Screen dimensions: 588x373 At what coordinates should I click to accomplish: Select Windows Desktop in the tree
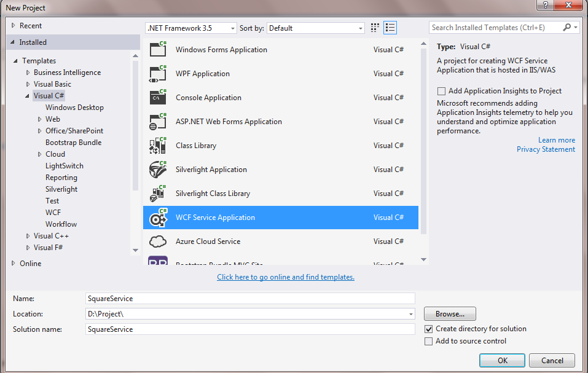(74, 108)
